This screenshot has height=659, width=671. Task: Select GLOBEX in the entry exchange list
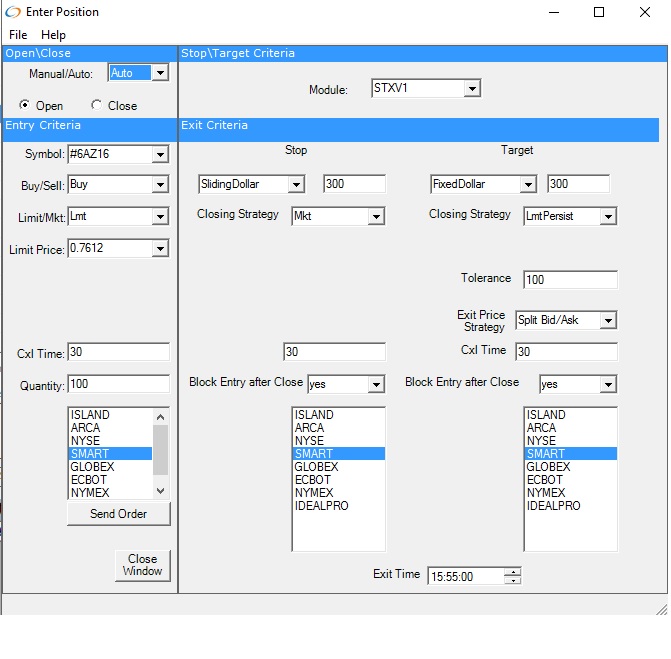coord(91,467)
